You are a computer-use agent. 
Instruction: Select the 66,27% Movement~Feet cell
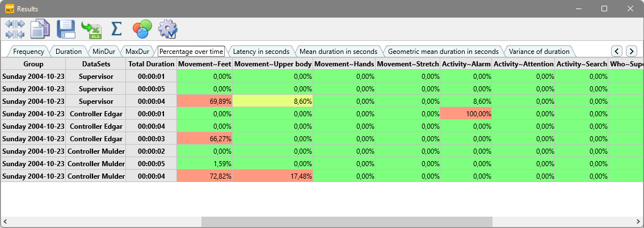click(x=205, y=138)
